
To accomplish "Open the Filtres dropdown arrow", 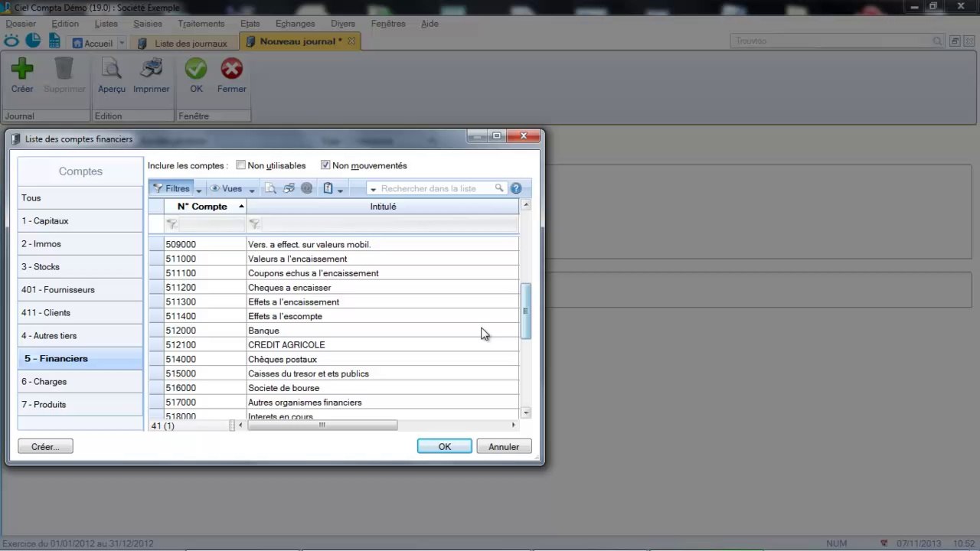I will pos(199,190).
